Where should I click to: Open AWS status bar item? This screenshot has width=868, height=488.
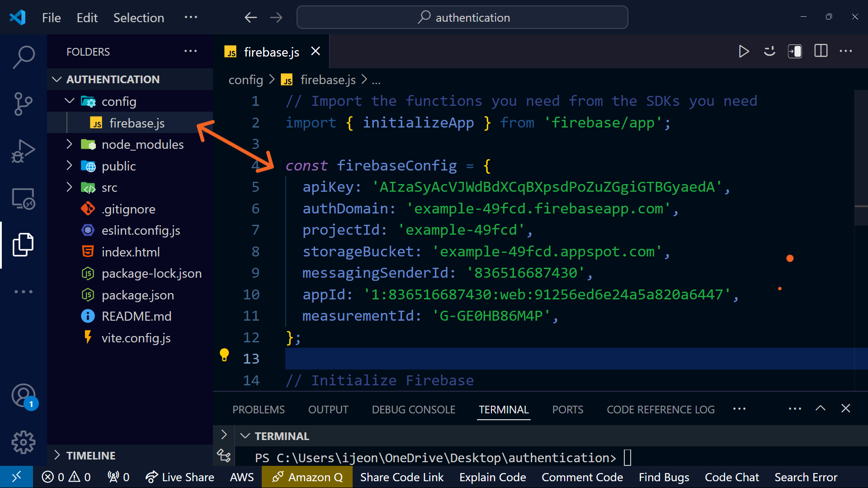[242, 477]
